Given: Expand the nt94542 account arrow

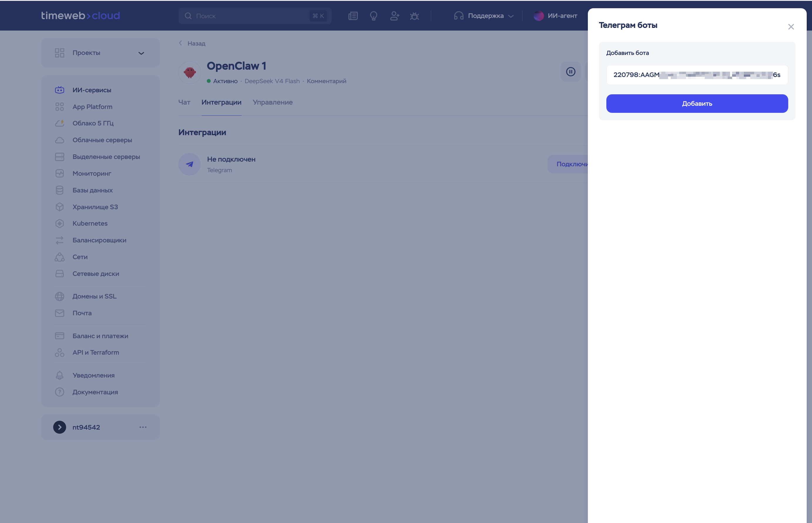Looking at the screenshot, I should tap(60, 427).
